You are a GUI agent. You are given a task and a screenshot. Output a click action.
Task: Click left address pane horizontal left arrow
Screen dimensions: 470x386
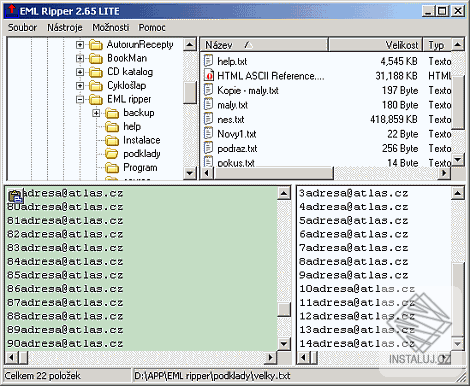point(12,358)
